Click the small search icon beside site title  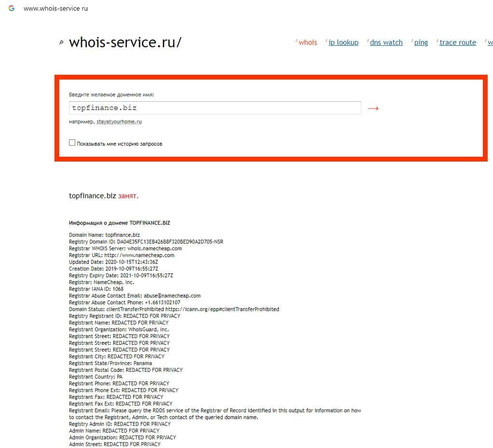(61, 42)
